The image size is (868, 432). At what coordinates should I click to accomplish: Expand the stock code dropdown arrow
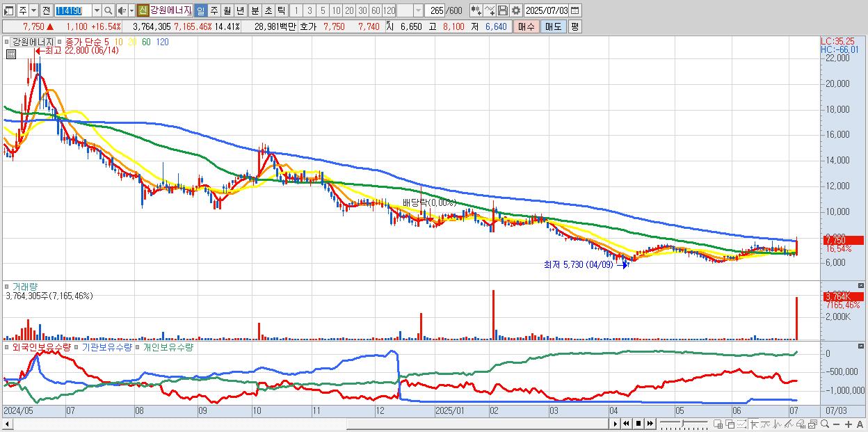[97, 11]
